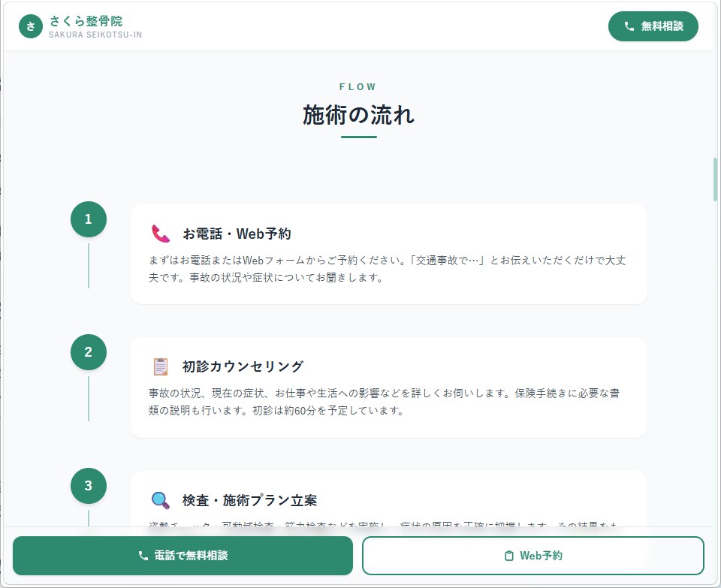Click the description starting まずはお電話またはWeb
Screen dimensions: 721x588
[388, 269]
